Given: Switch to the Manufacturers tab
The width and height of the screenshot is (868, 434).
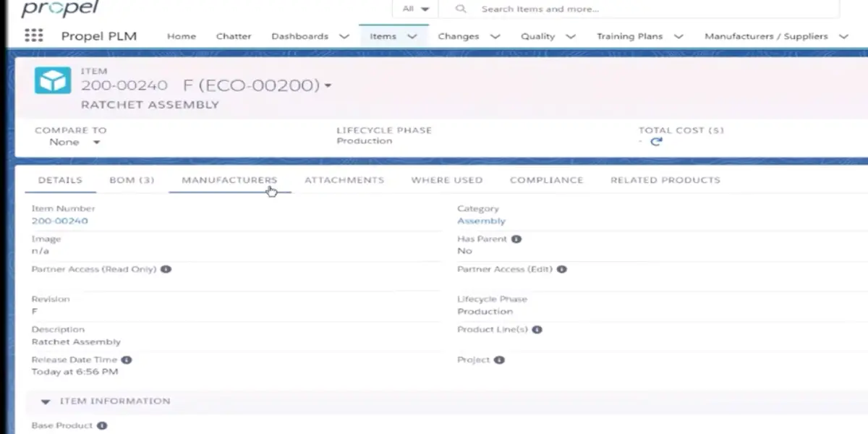Looking at the screenshot, I should [x=229, y=180].
